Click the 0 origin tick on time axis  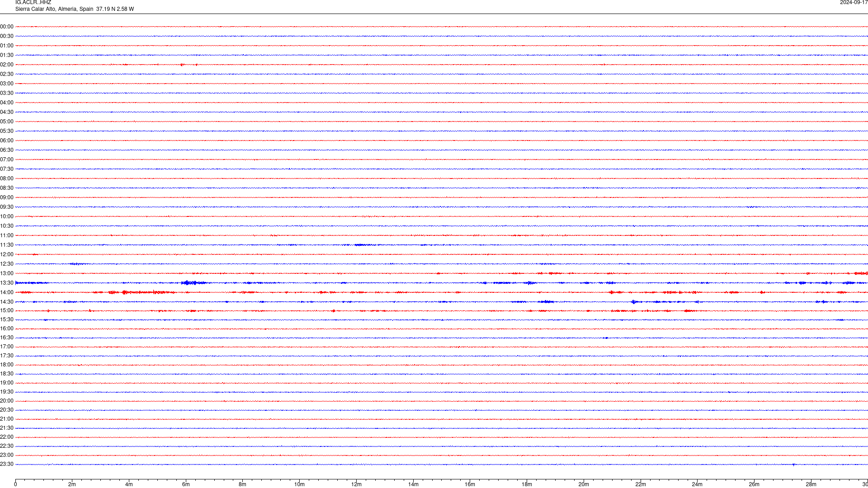pos(15,484)
